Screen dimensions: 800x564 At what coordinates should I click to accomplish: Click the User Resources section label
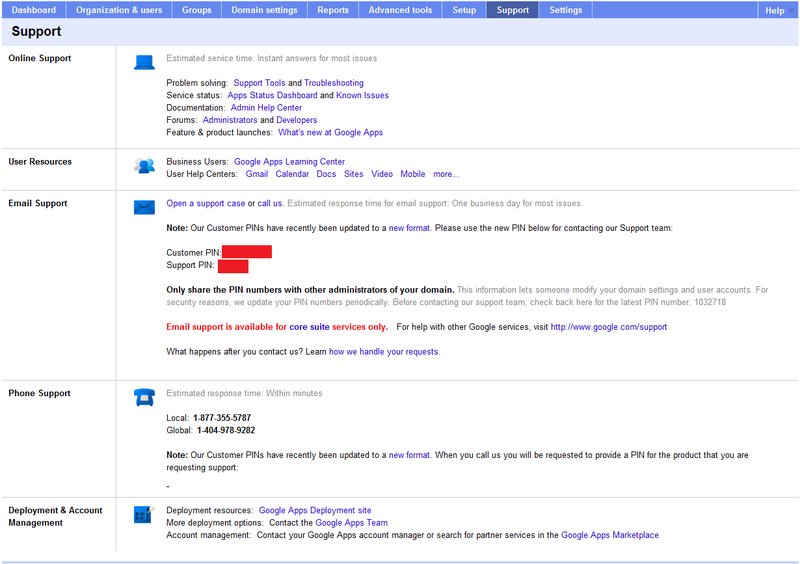click(40, 162)
